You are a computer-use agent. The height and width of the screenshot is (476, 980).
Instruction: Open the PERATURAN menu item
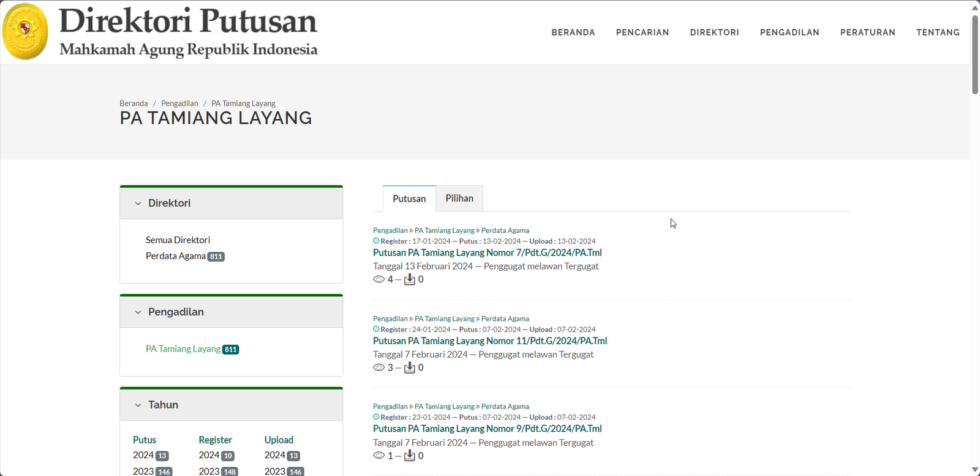[867, 32]
